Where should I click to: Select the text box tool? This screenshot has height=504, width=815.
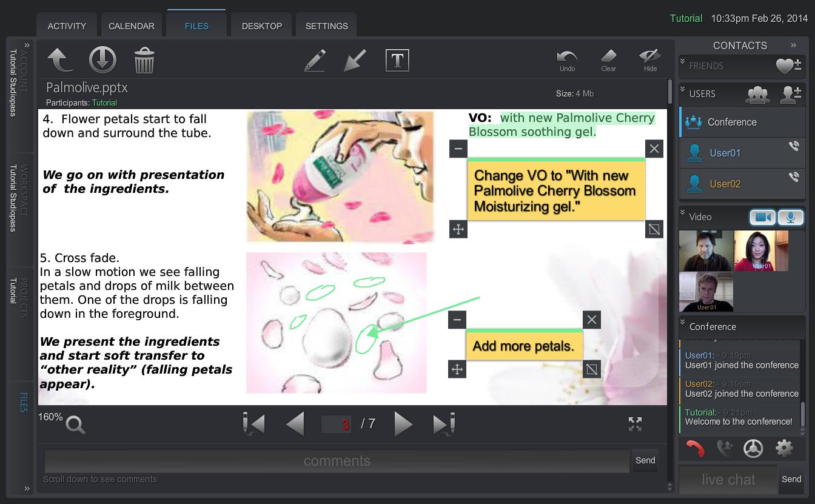pyautogui.click(x=397, y=60)
